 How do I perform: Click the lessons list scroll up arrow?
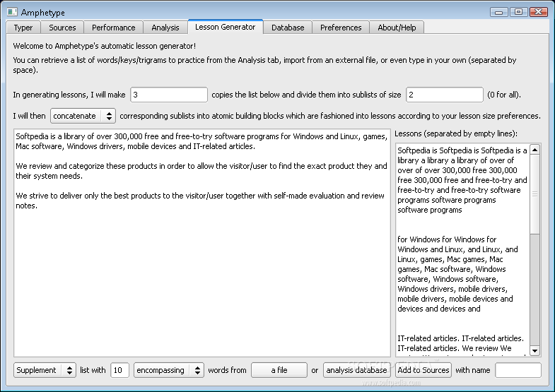coord(534,150)
